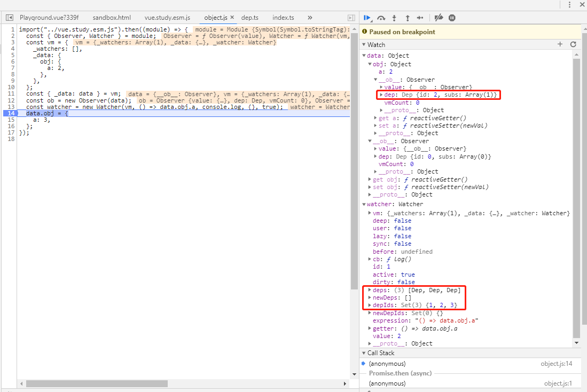Show more tabs overflow chevron
This screenshot has height=392, width=587.
(x=310, y=18)
